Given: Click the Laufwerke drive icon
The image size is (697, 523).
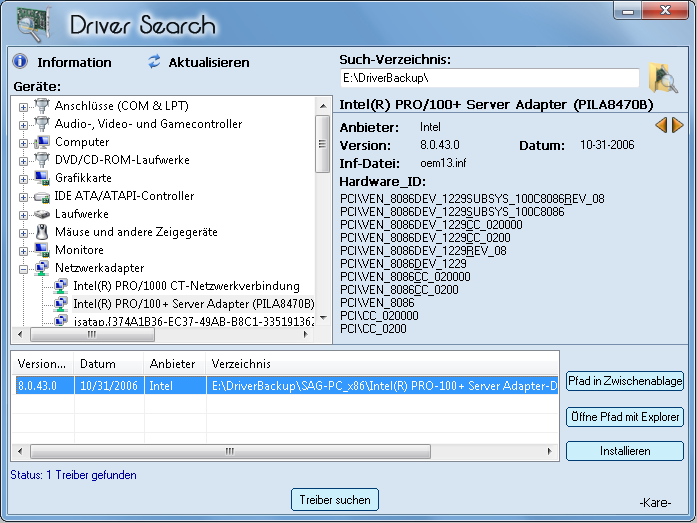Looking at the screenshot, I should coord(42,214).
